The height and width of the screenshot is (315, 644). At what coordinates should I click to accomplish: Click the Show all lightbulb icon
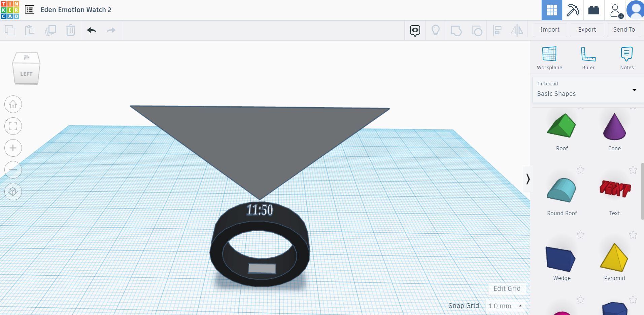436,31
